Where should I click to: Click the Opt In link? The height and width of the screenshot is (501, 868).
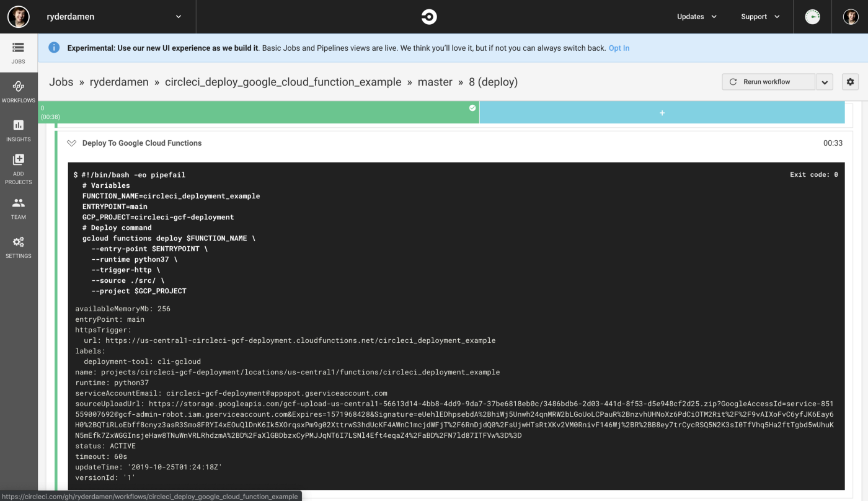(619, 48)
